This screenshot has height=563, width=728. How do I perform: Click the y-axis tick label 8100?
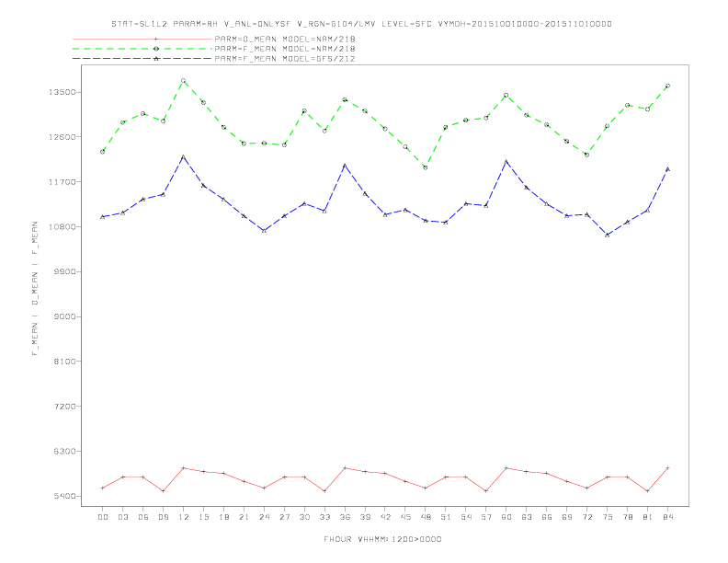(65, 362)
